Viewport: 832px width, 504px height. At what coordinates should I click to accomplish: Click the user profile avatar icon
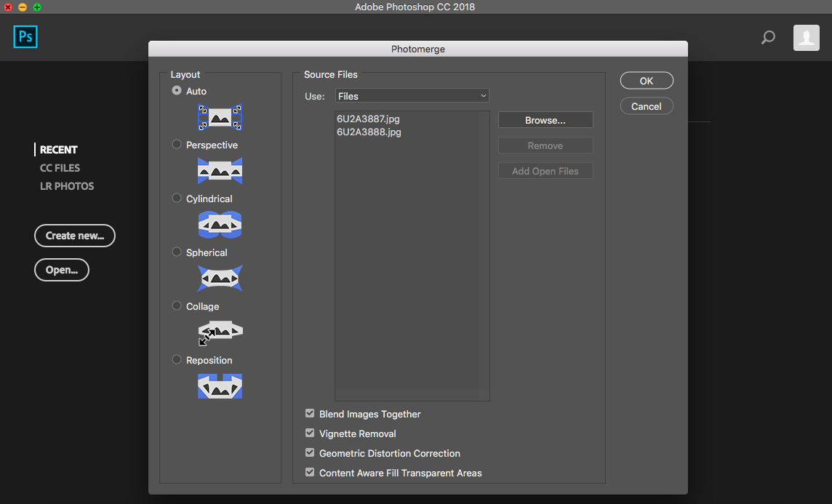coord(806,38)
